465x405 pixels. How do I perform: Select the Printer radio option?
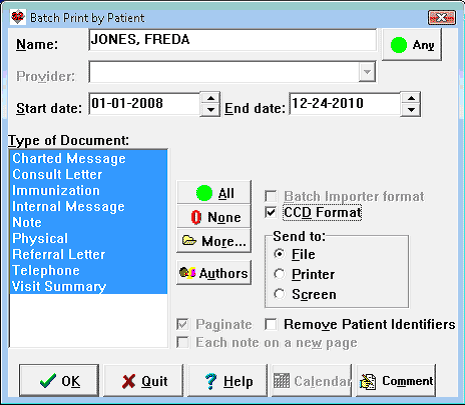tap(279, 274)
